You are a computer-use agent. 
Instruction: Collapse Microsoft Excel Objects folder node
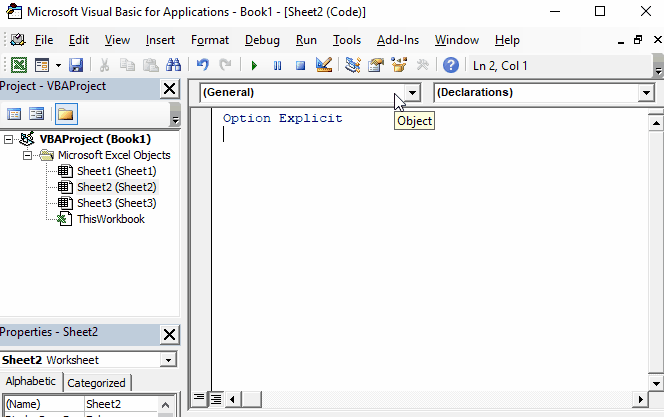[x=28, y=155]
